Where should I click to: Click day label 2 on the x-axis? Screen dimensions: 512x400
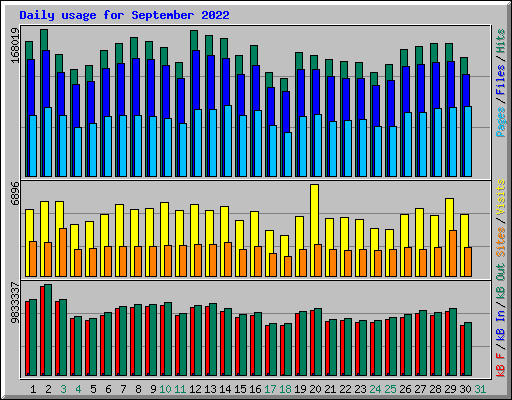click(48, 389)
